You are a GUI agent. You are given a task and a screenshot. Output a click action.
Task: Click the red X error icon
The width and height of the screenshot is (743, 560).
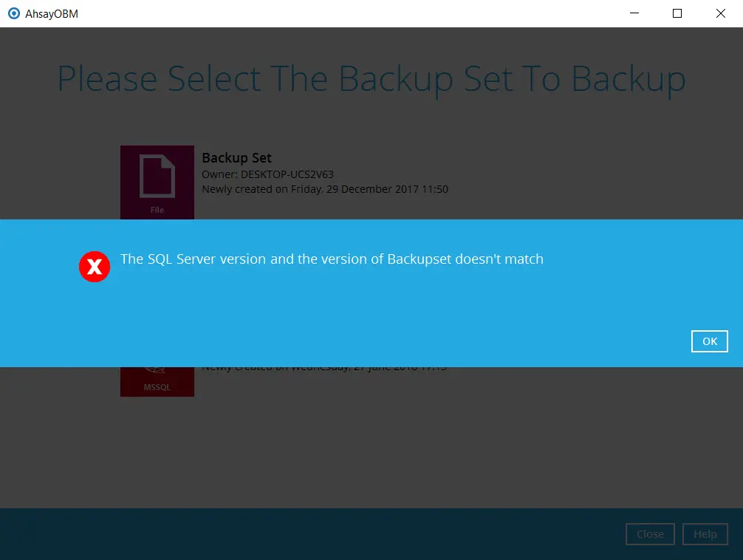tap(95, 267)
